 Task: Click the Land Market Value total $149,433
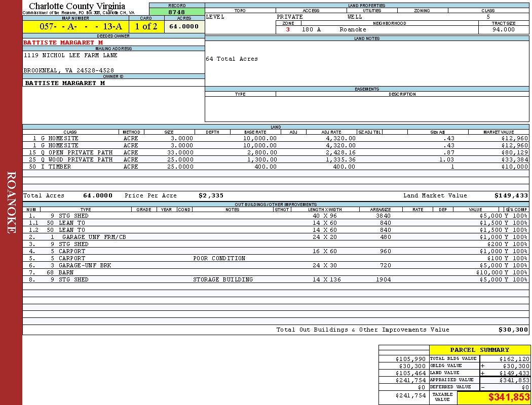[x=511, y=195]
